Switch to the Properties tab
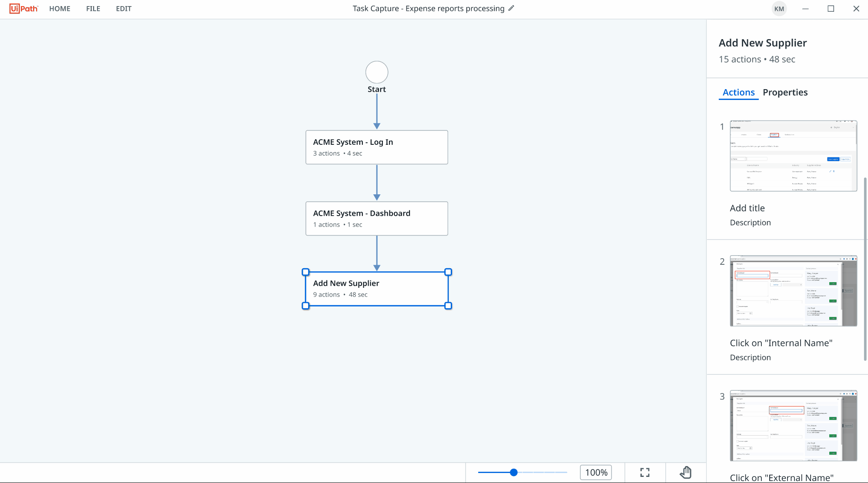Viewport: 868px width, 483px height. coord(785,92)
